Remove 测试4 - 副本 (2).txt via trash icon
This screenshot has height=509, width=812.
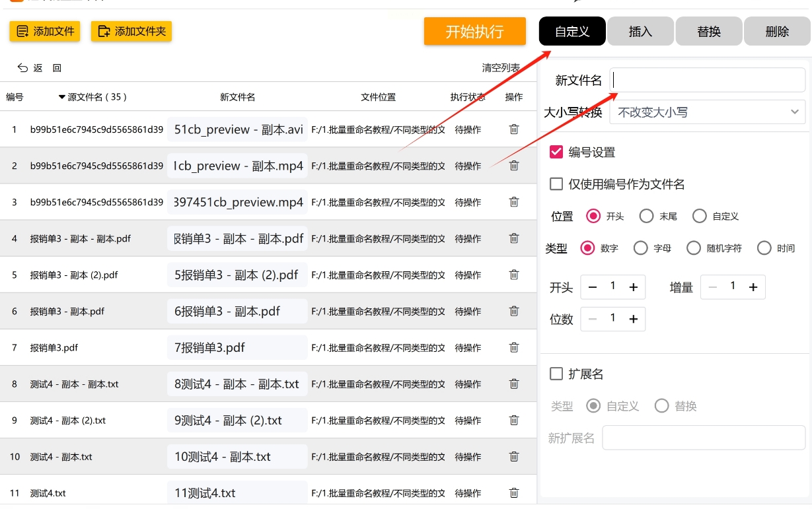point(513,420)
